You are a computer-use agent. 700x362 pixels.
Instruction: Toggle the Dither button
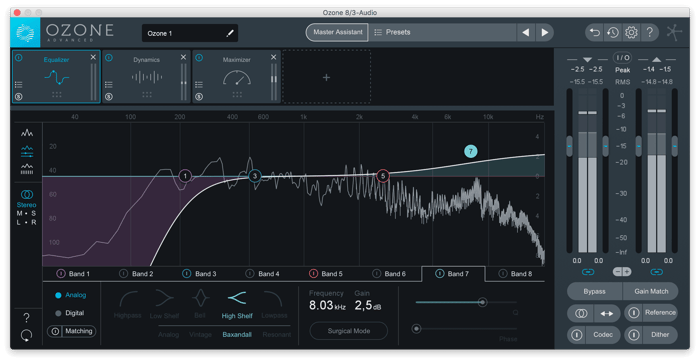[x=651, y=334]
